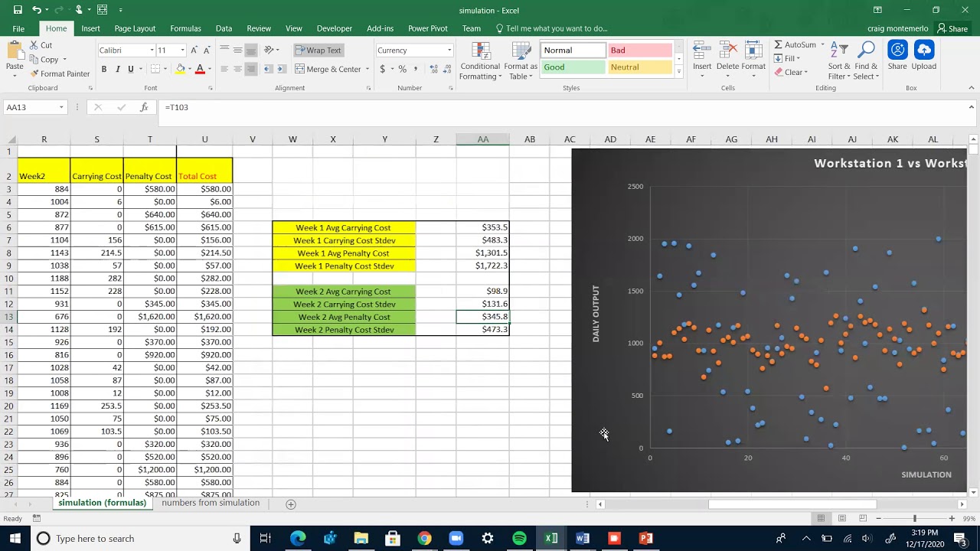Open PowerPoint from the taskbar
Image resolution: width=980 pixels, height=551 pixels.
(645, 539)
